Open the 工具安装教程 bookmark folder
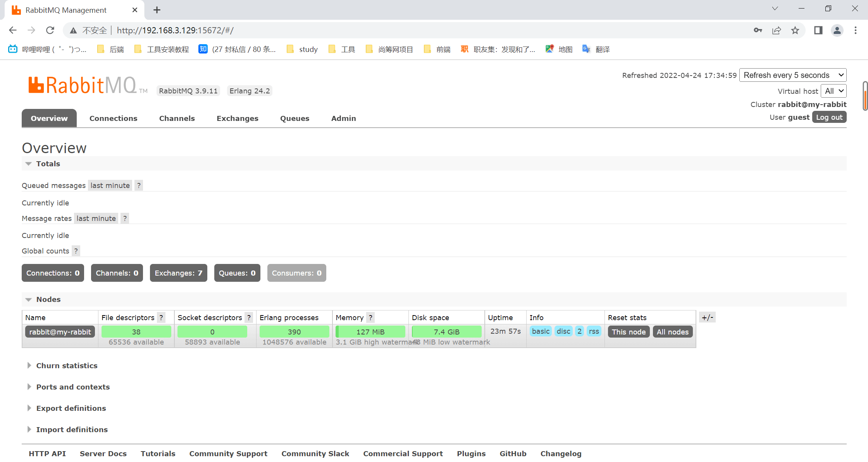This screenshot has width=868, height=462. (162, 49)
